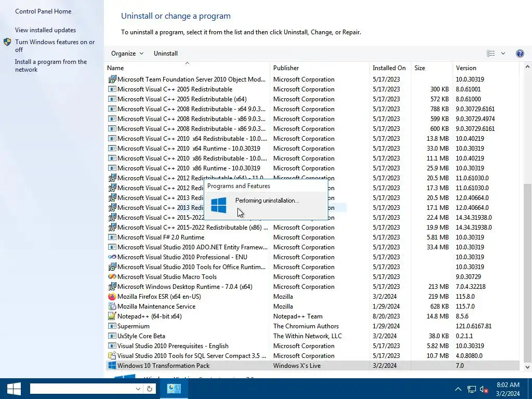This screenshot has width=532, height=399.
Task: Open the Organize dropdown menu
Action: pyautogui.click(x=127, y=54)
